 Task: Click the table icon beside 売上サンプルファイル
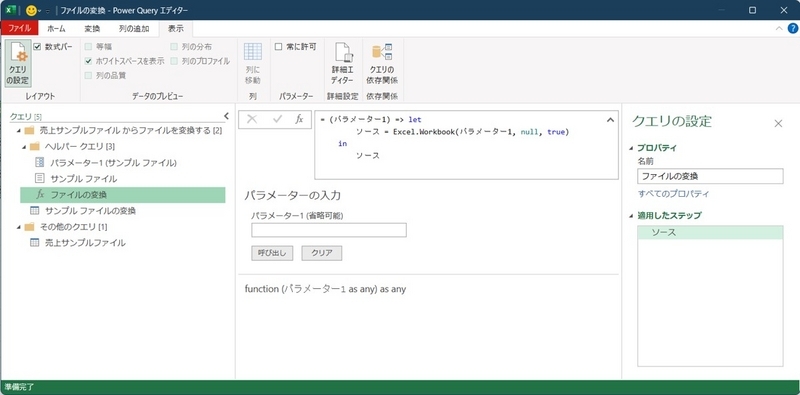click(x=35, y=243)
